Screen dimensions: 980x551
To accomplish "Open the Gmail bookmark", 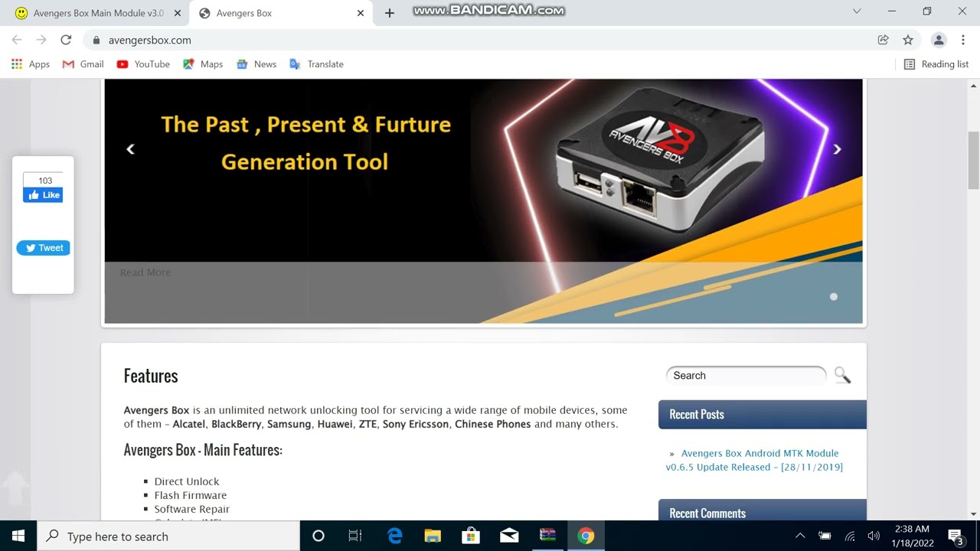I will pos(83,64).
